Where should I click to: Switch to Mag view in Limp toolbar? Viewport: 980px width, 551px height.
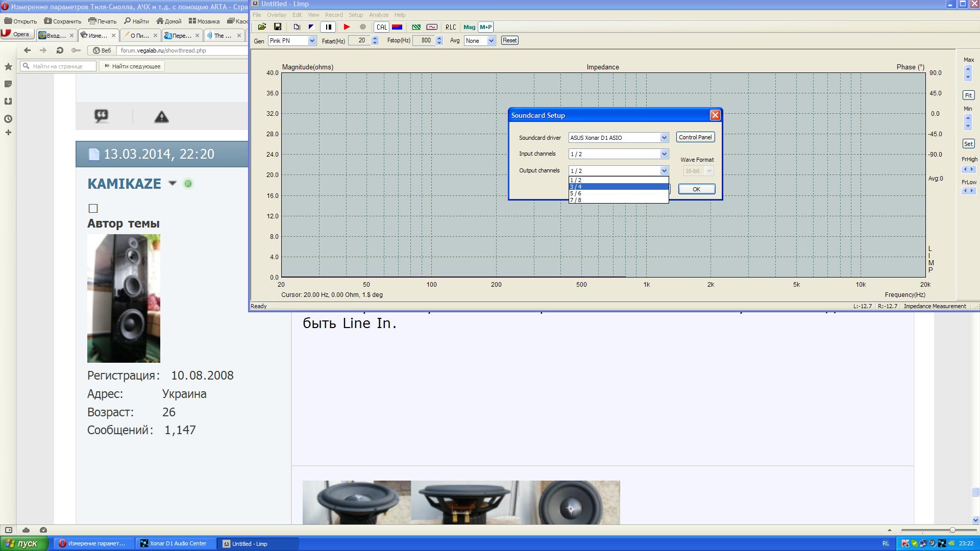(470, 27)
